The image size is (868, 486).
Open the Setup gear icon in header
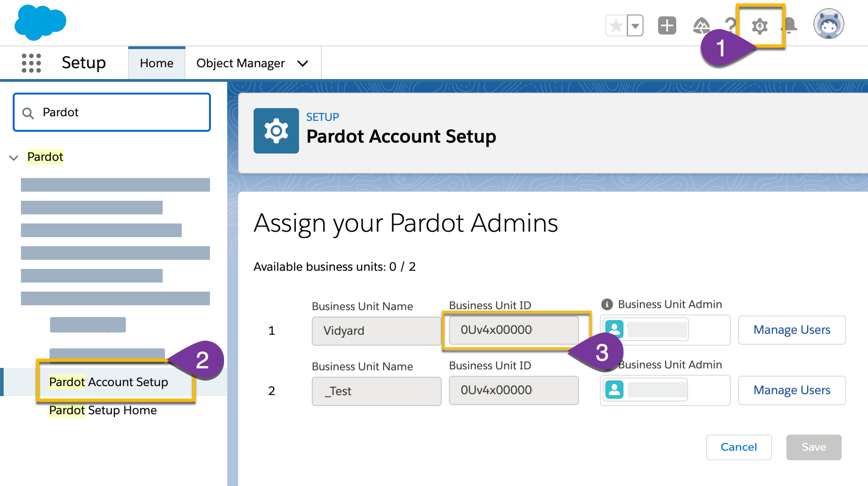759,26
